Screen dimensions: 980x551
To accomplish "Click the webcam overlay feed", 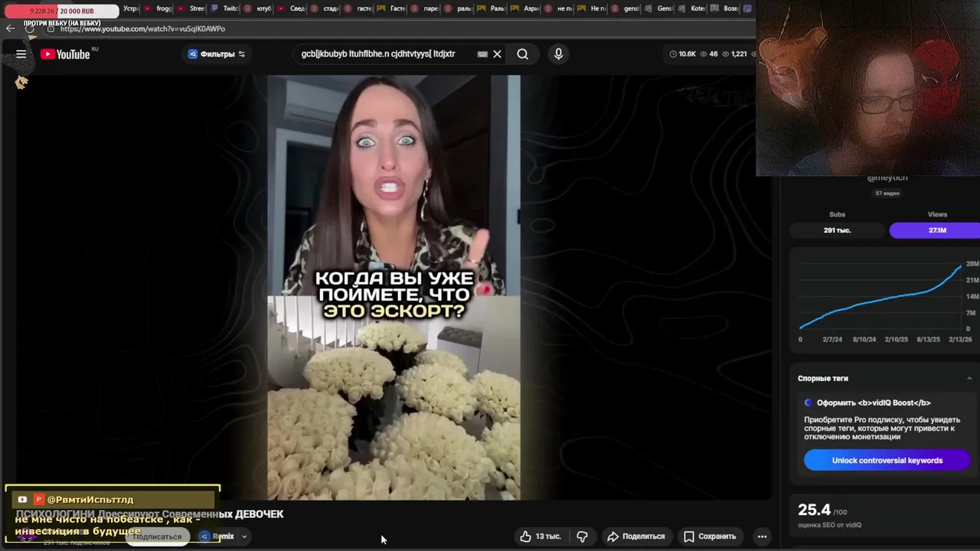I will [x=868, y=88].
